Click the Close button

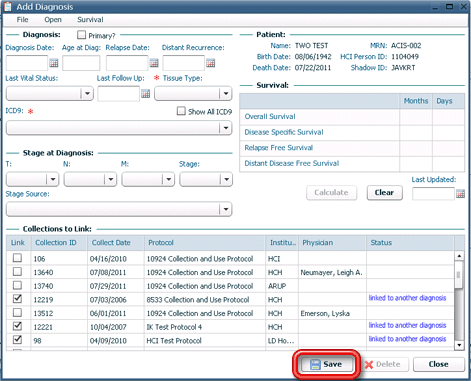439,364
